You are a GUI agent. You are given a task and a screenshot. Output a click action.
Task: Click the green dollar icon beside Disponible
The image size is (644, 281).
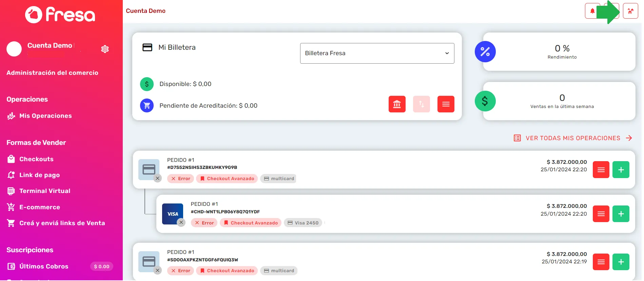(147, 84)
